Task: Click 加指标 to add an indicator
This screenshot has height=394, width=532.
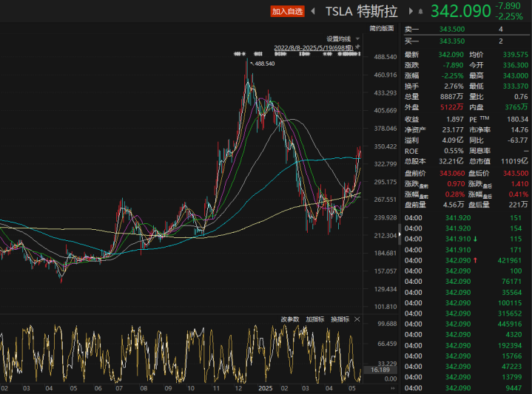Action: 315,319
